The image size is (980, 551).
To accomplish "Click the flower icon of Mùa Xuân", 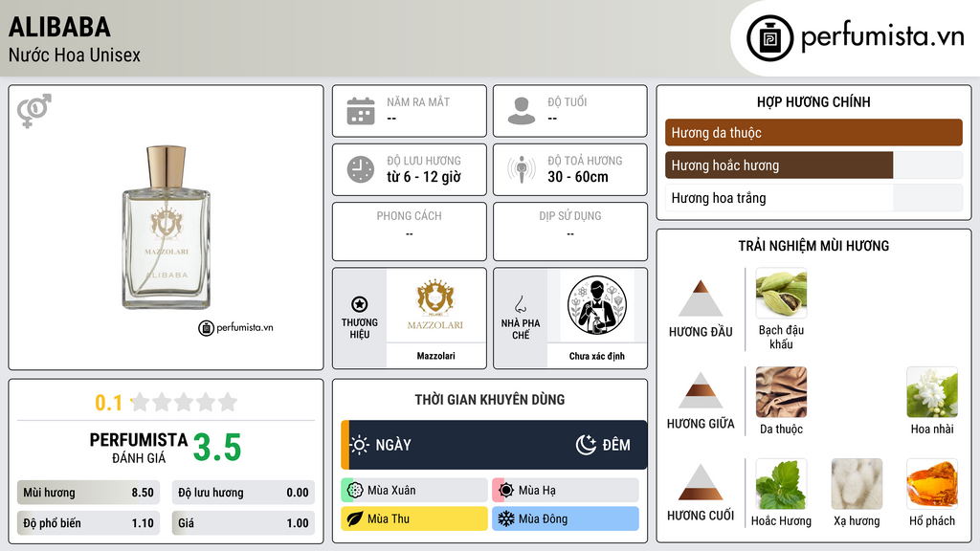I will point(355,490).
